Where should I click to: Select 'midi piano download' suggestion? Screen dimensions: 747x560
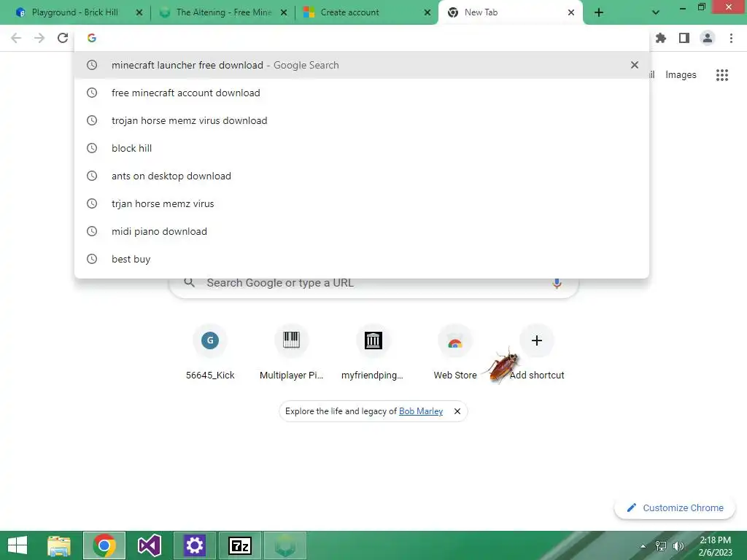click(362, 231)
